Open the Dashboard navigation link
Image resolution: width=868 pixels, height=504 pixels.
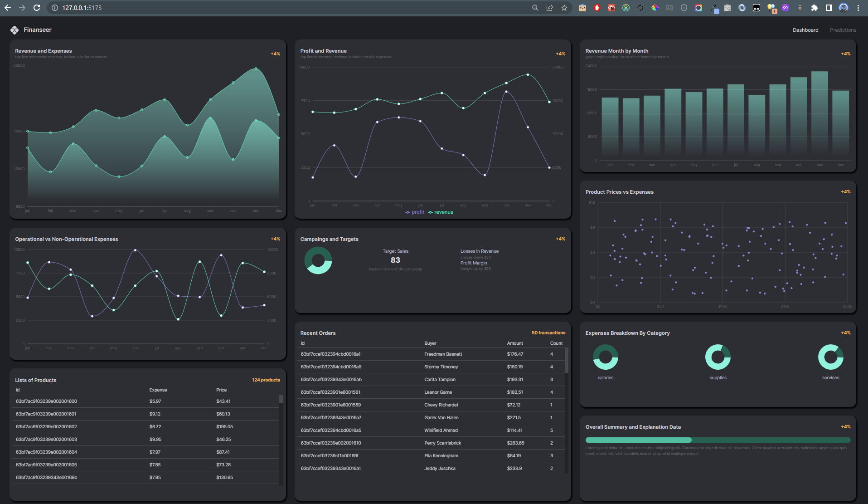point(805,30)
